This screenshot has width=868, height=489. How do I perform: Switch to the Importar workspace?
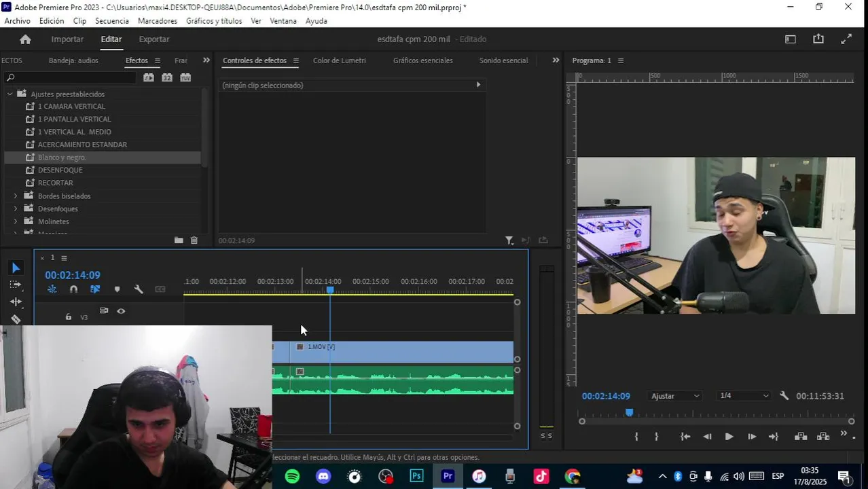[67, 39]
